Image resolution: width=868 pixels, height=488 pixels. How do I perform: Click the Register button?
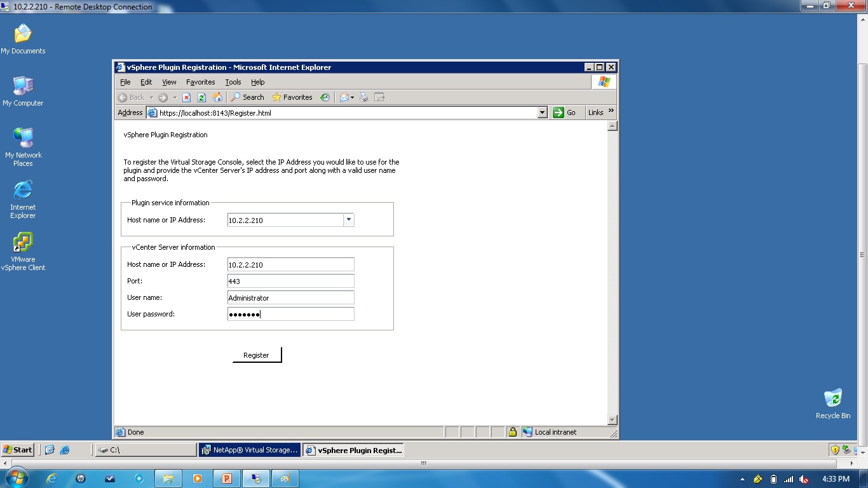(x=257, y=355)
